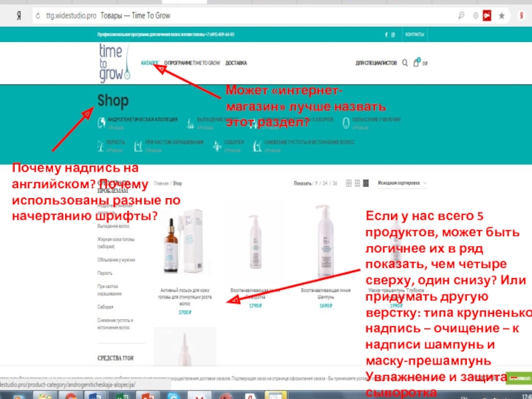Click the price 1690 ₽
The image size is (532, 399).
(326, 306)
